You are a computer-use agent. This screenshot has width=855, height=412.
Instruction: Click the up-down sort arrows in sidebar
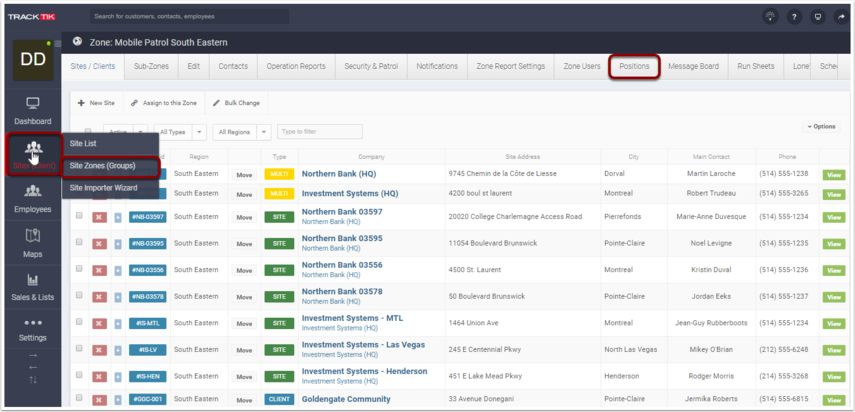pos(33,380)
